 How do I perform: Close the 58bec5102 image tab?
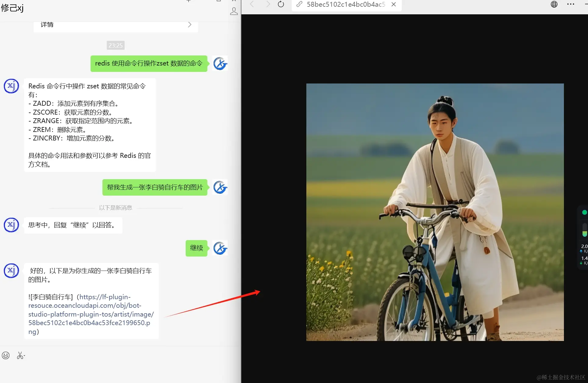click(x=393, y=5)
